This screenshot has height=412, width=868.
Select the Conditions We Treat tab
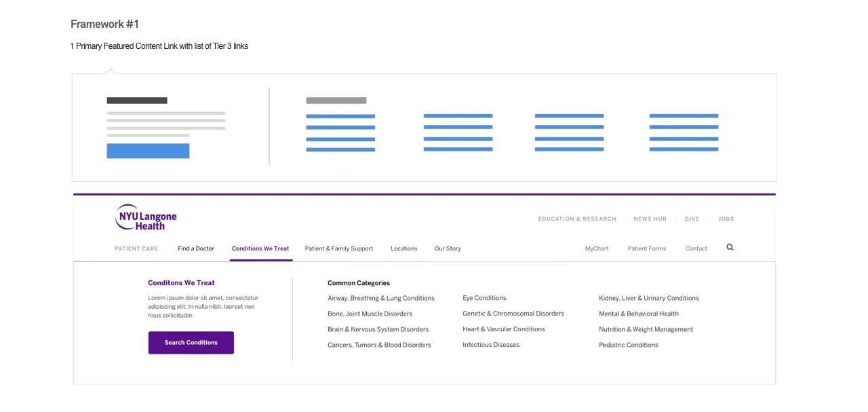[260, 248]
